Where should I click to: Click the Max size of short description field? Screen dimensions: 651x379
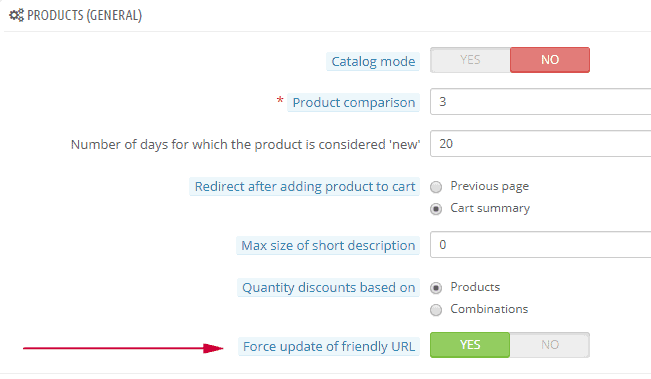click(x=541, y=245)
